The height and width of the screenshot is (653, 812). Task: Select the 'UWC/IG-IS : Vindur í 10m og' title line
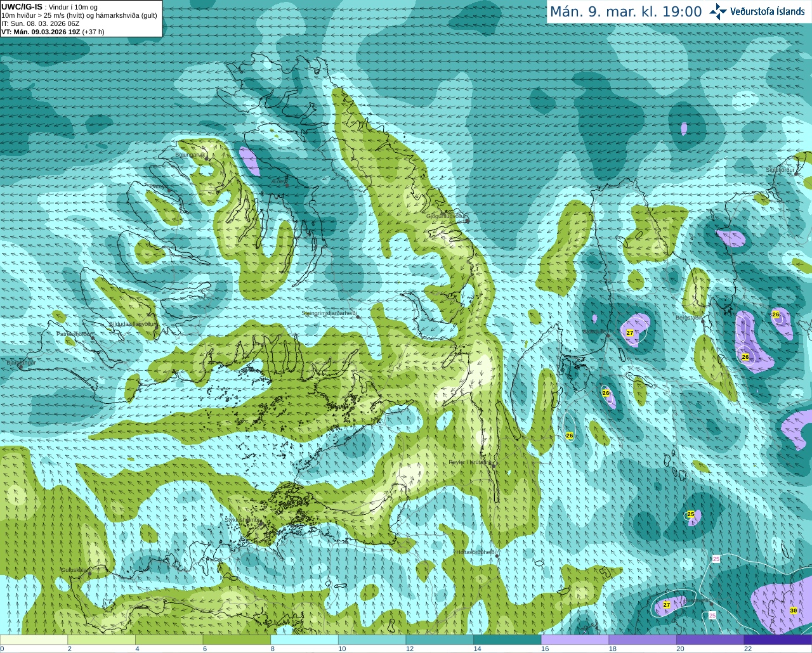[x=49, y=6]
